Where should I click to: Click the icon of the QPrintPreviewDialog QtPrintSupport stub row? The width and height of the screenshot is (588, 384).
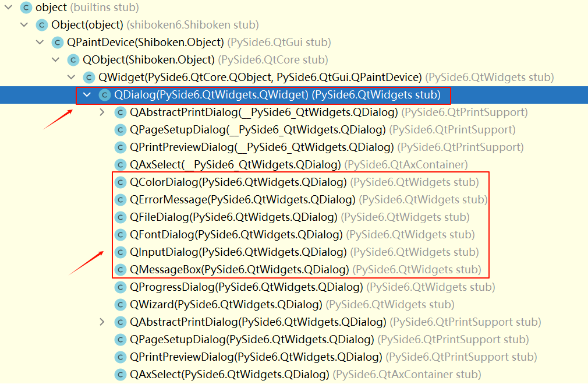[x=121, y=357]
